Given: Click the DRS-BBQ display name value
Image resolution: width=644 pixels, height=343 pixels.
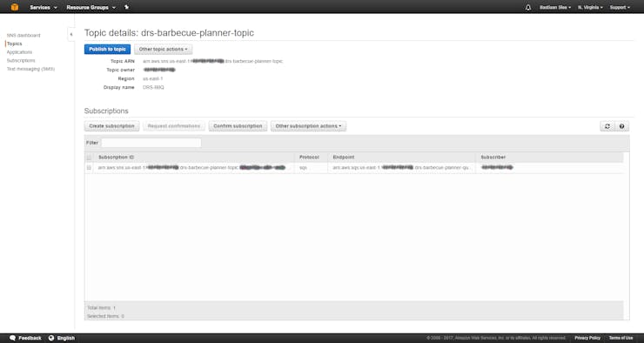Looking at the screenshot, I should coord(153,88).
